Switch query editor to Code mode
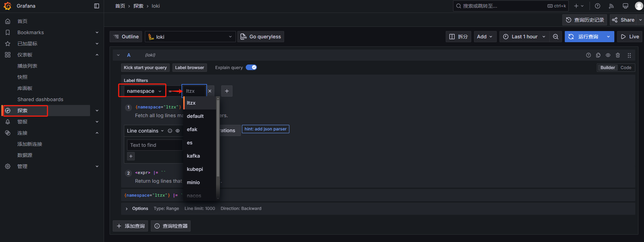Image resolution: width=644 pixels, height=242 pixels. click(626, 68)
